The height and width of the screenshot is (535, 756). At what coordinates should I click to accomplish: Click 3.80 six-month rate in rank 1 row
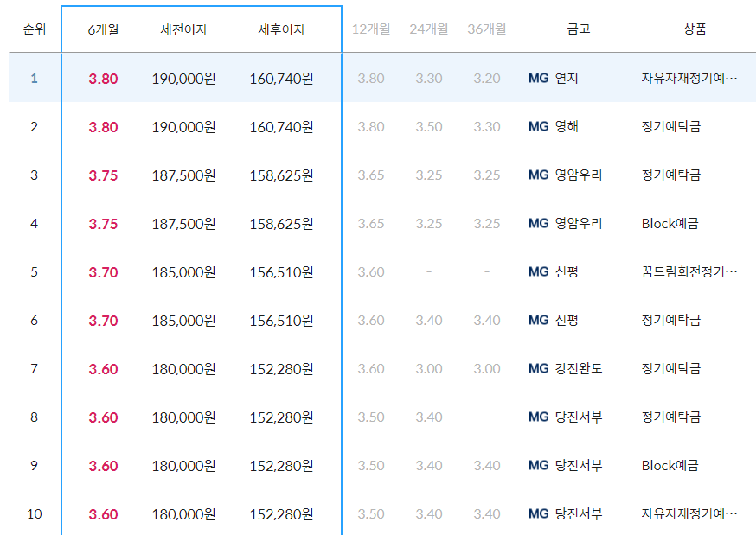coord(103,79)
